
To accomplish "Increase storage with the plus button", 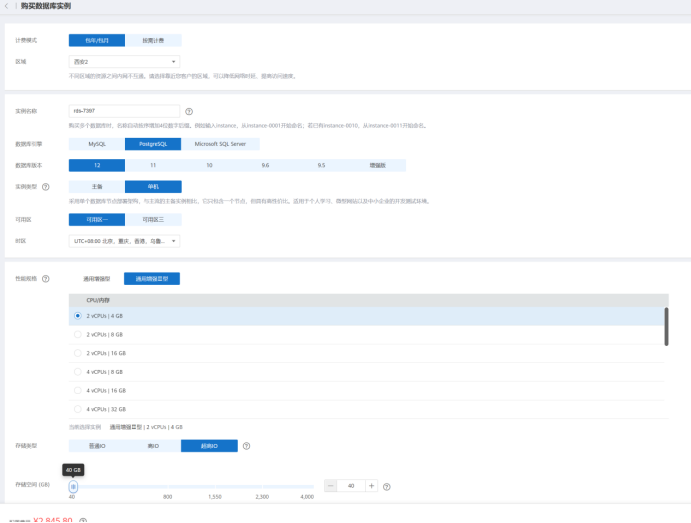I will click(x=371, y=485).
